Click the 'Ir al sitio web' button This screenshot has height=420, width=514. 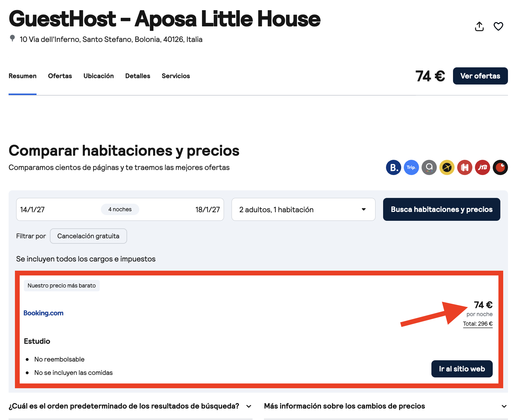[462, 369]
